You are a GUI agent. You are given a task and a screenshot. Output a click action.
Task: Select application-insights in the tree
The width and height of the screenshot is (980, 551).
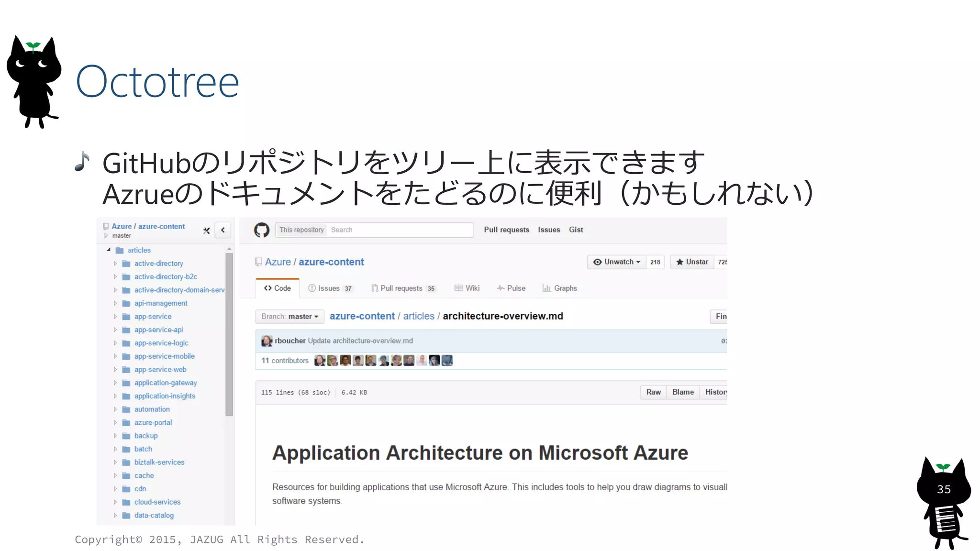[165, 397]
